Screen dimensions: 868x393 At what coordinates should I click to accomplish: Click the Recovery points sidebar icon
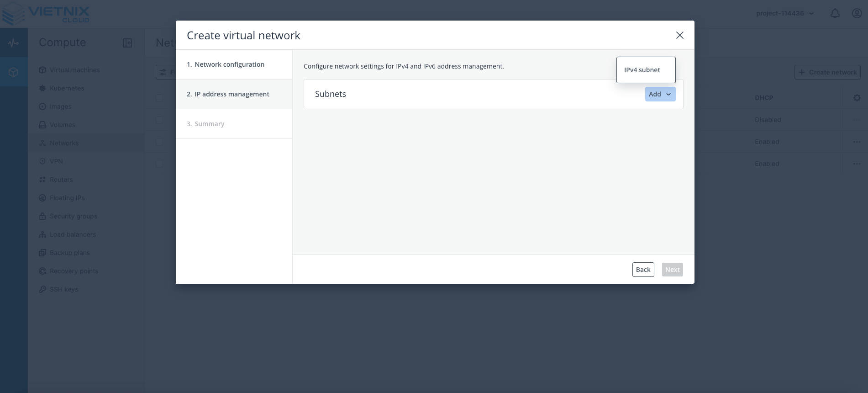point(42,271)
